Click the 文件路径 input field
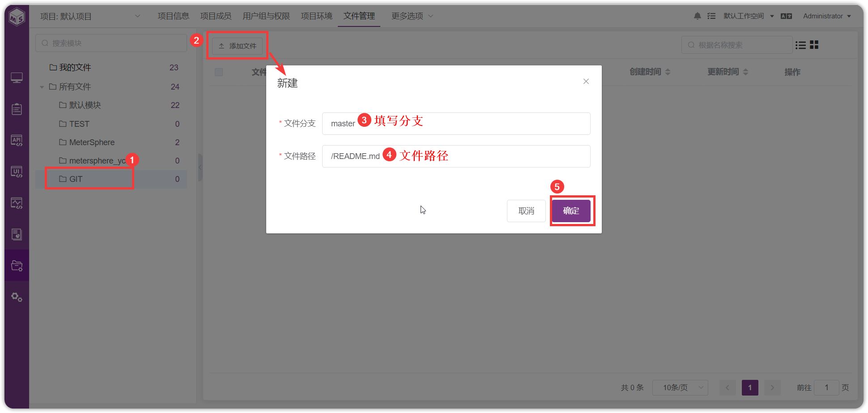This screenshot has width=868, height=413. tap(456, 156)
